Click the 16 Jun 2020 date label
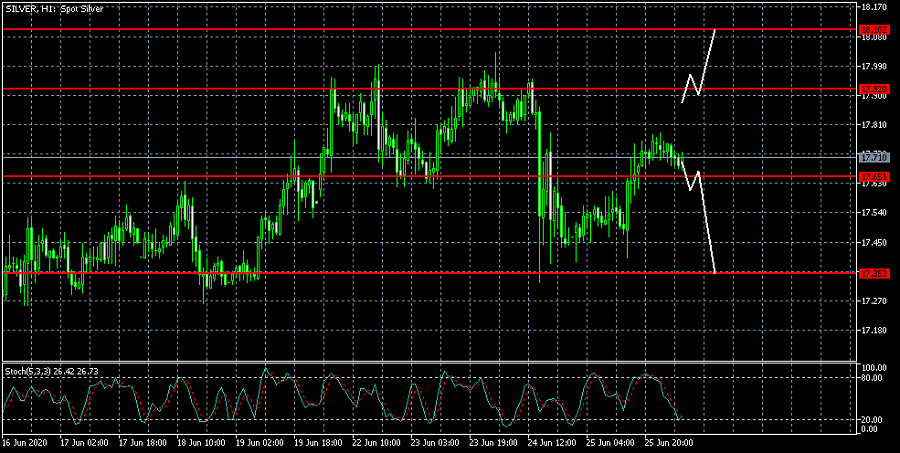The height and width of the screenshot is (453, 900). (x=24, y=441)
